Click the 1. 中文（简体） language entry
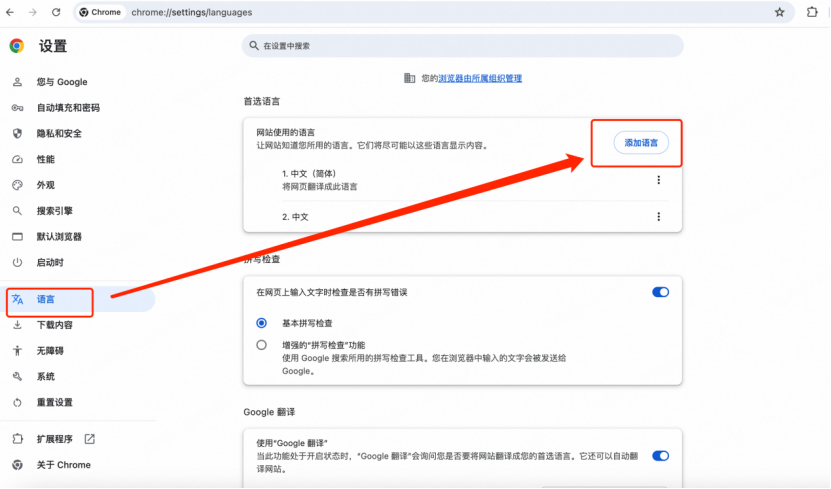The width and height of the screenshot is (831, 489). coord(310,173)
